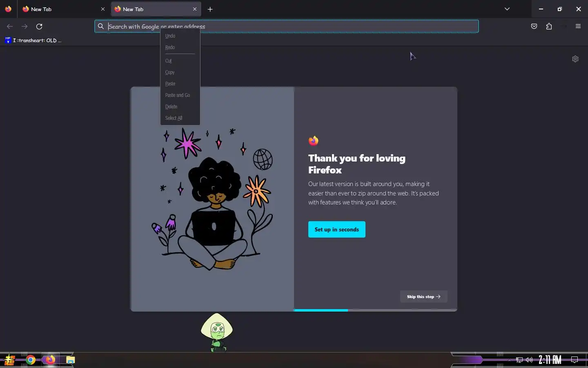Click Skip this step button
This screenshot has width=588, height=368.
tap(423, 296)
